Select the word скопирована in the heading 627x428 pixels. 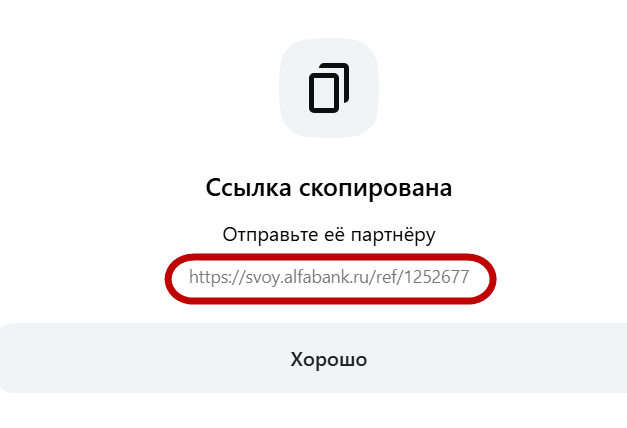[x=376, y=188]
